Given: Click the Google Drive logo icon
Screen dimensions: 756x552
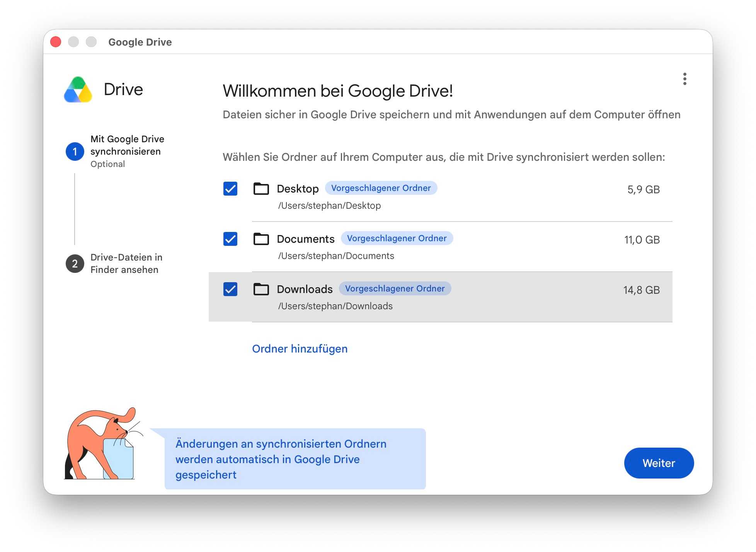Looking at the screenshot, I should tap(78, 90).
